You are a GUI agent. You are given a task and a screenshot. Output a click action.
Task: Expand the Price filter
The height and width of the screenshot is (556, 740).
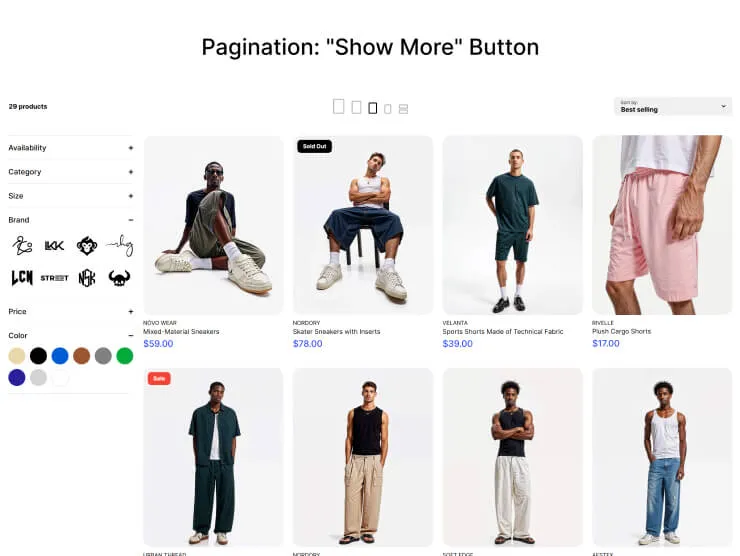[71, 312]
